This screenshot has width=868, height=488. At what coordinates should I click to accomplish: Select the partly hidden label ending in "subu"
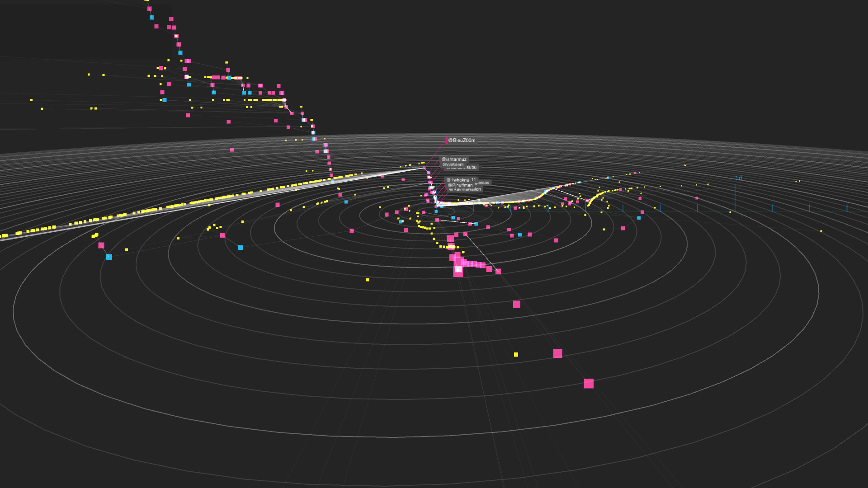(471, 168)
